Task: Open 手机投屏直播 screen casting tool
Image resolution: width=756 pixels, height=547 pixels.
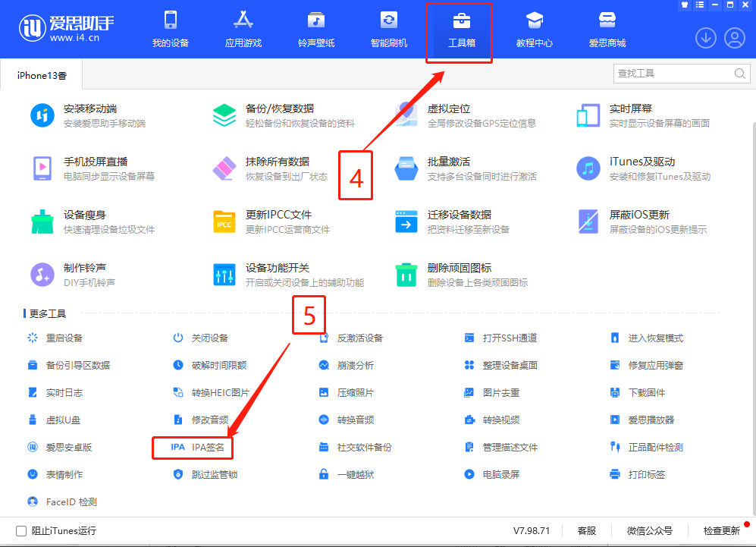Action: 42,168
